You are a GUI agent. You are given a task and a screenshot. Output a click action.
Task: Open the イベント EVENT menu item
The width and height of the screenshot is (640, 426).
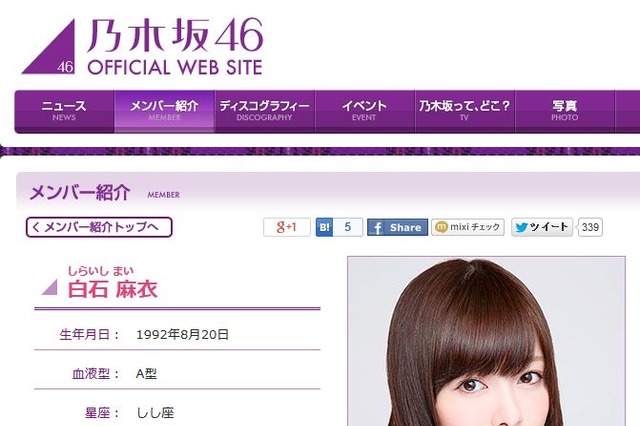(x=364, y=111)
